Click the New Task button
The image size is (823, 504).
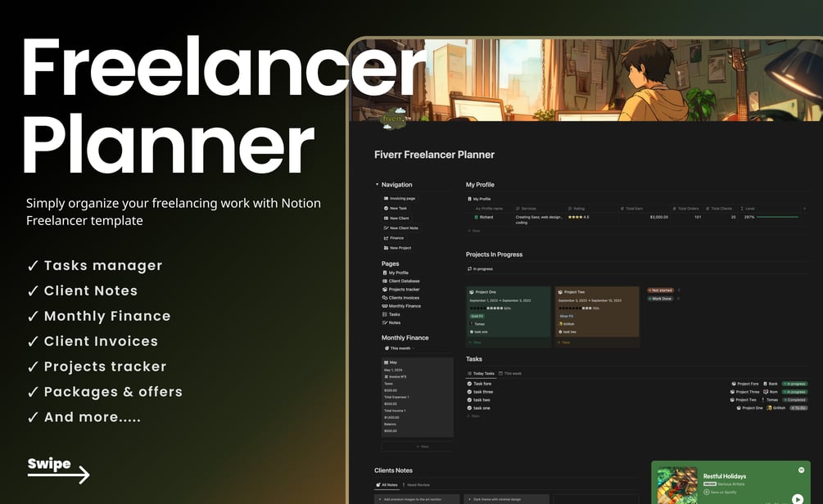point(396,208)
